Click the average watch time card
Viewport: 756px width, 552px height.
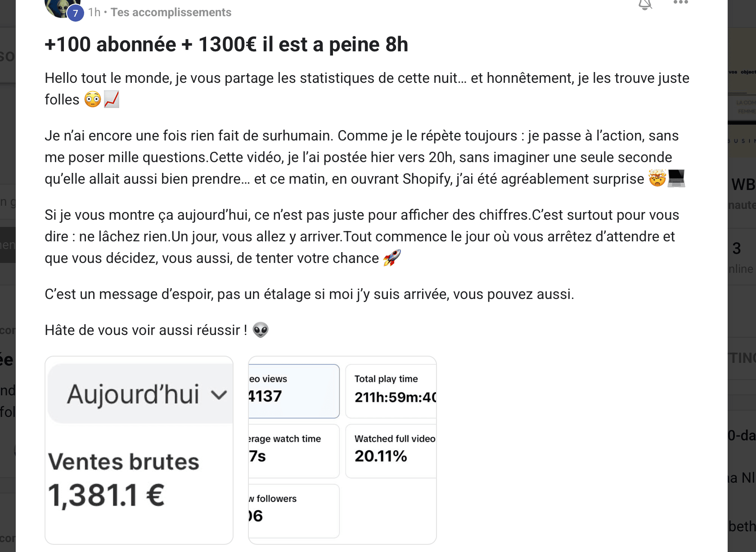point(293,451)
